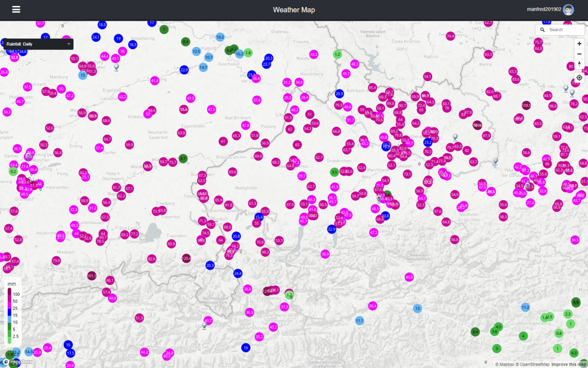Open the hamburger navigation menu
Viewport: 588px width, 368px height.
click(16, 10)
